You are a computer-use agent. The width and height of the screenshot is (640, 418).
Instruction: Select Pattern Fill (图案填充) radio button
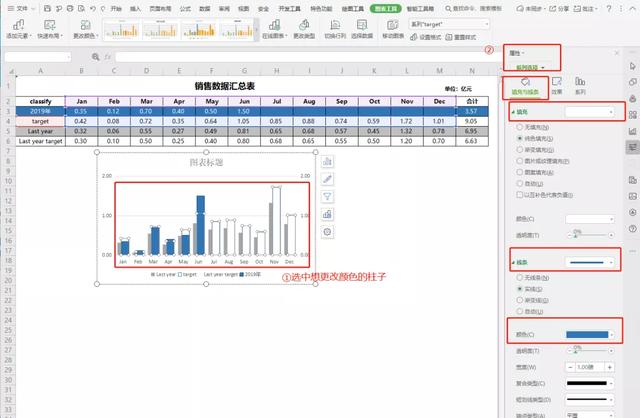[x=520, y=172]
